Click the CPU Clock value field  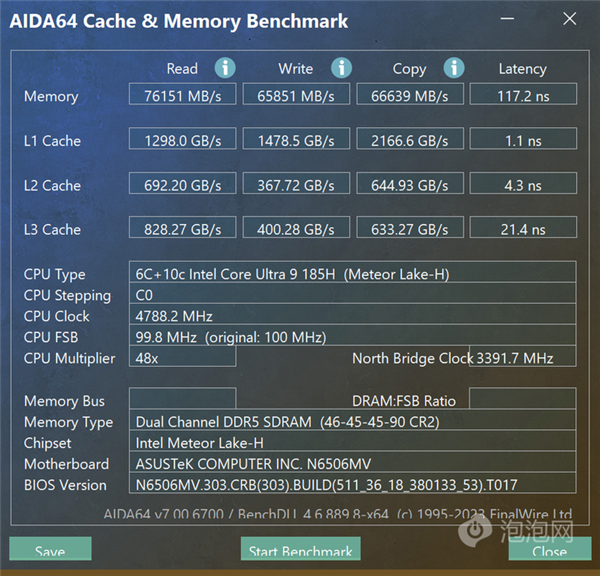354,316
